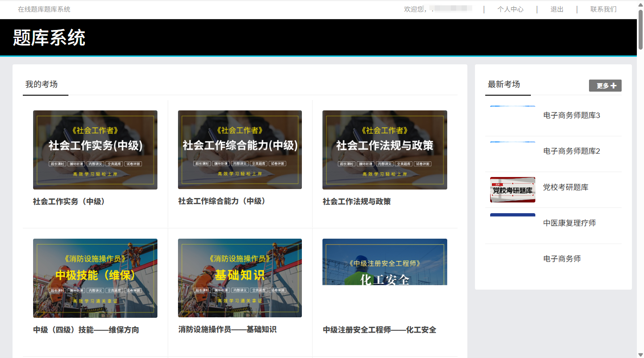Open the 社会工作实务(中级) course thumbnail

95,150
